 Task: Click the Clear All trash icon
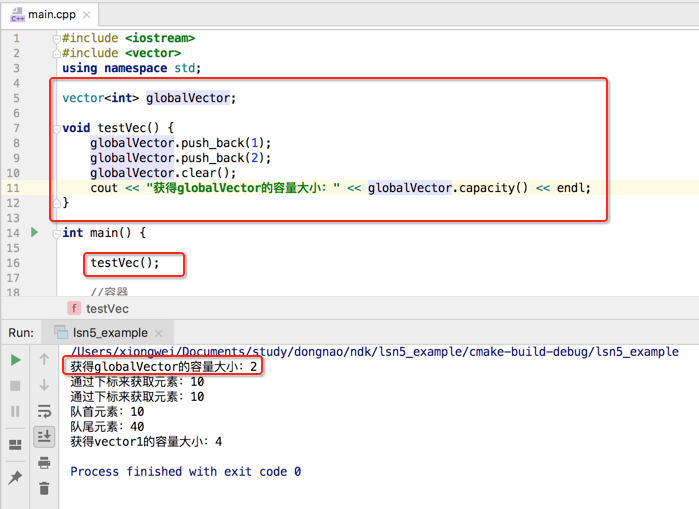point(44,488)
